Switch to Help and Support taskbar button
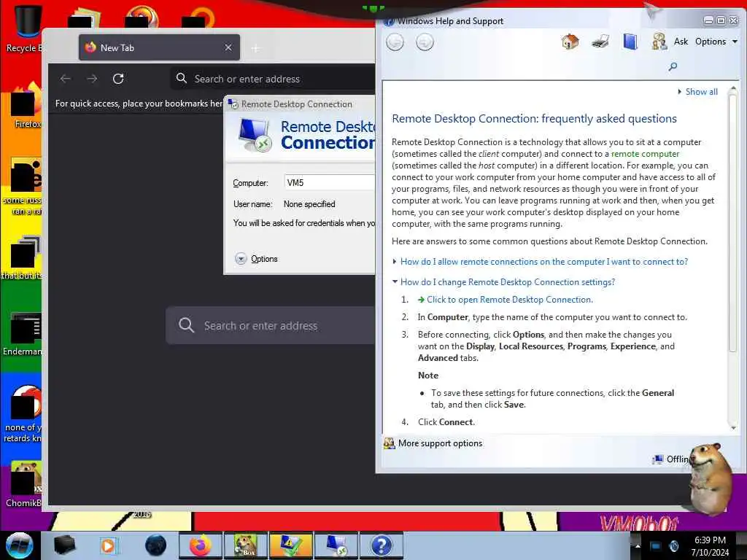Image resolution: width=747 pixels, height=560 pixels. coord(381,545)
